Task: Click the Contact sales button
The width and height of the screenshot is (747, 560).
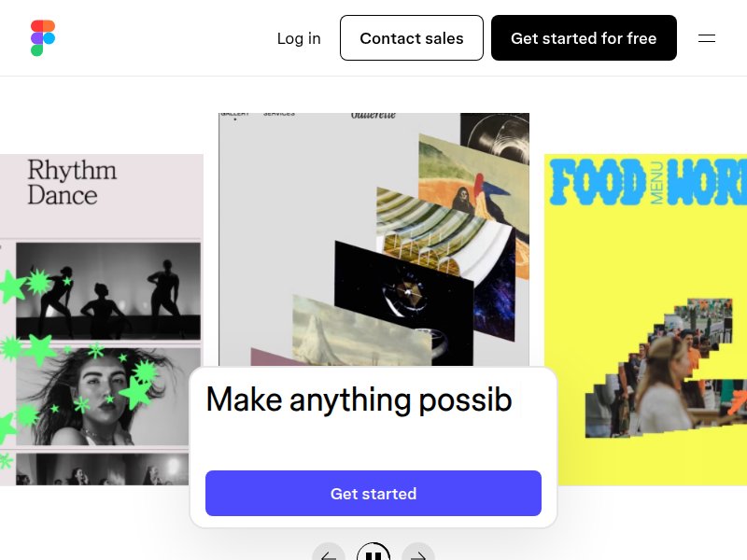Action: pyautogui.click(x=412, y=37)
